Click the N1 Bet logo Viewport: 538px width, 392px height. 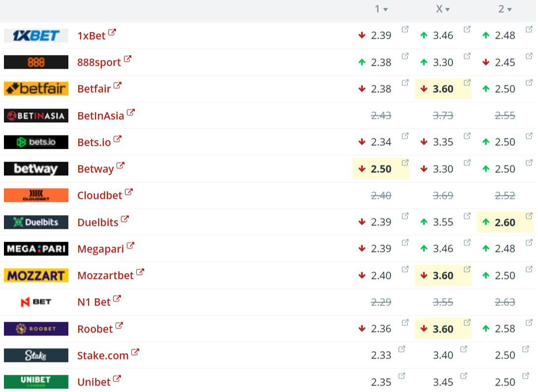[36, 302]
